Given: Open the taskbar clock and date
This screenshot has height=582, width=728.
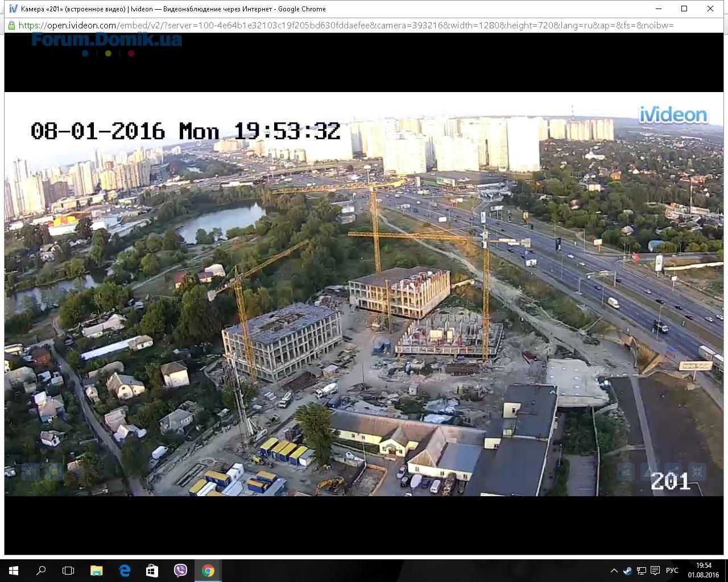Looking at the screenshot, I should 704,571.
